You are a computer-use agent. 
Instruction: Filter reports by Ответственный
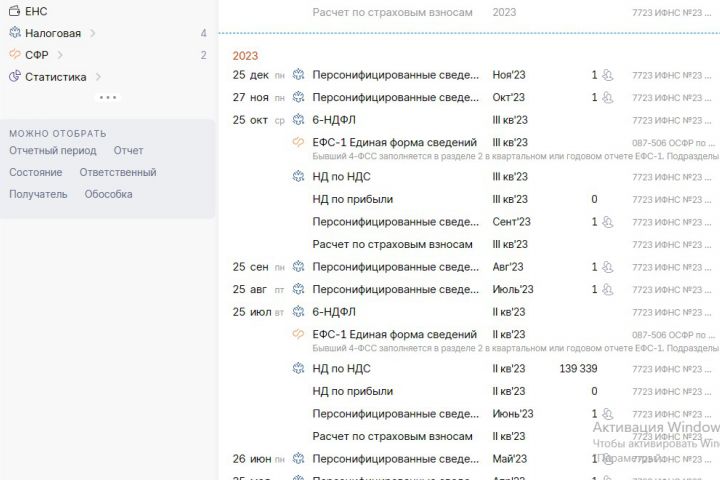[118, 172]
